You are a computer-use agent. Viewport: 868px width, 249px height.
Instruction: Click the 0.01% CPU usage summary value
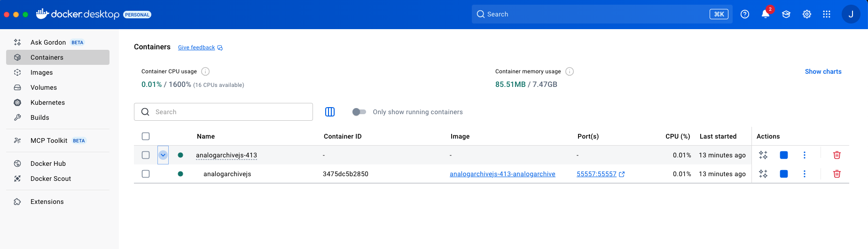[x=151, y=85]
